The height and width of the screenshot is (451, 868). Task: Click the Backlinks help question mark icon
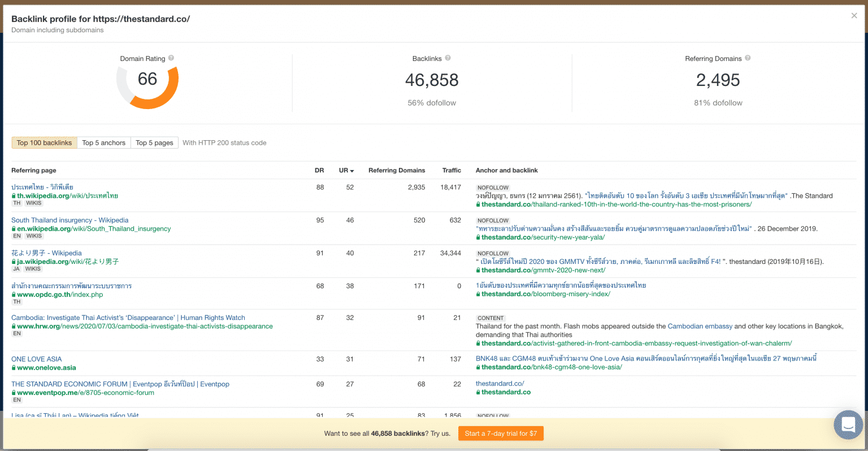tap(448, 58)
